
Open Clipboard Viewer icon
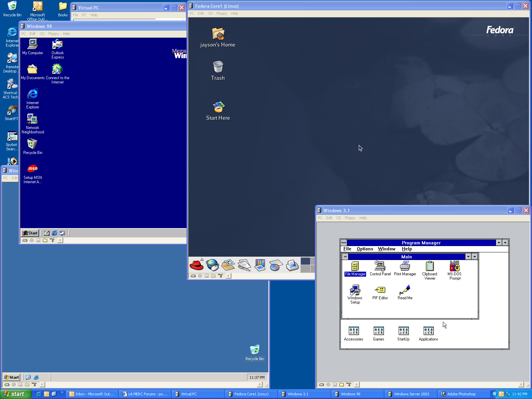430,271
